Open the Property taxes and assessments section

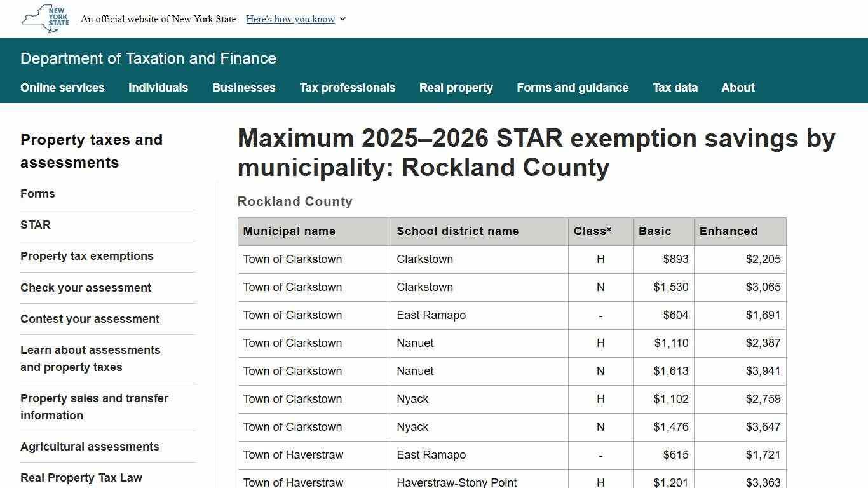point(92,151)
